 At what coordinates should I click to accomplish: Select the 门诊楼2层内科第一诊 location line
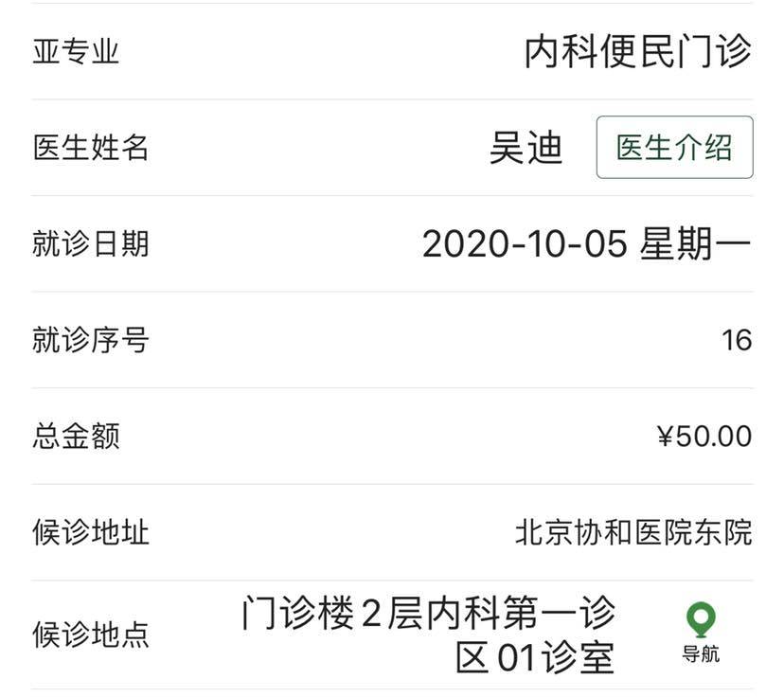click(x=428, y=614)
